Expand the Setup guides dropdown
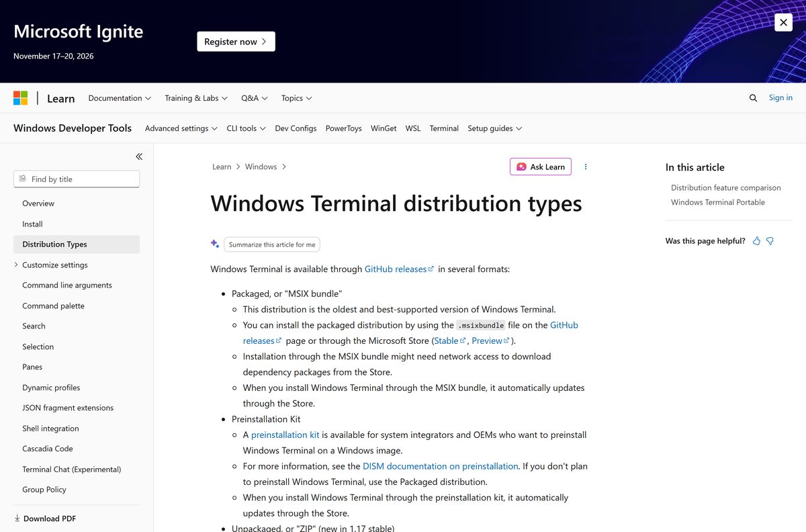This screenshot has height=532, width=806. click(495, 128)
